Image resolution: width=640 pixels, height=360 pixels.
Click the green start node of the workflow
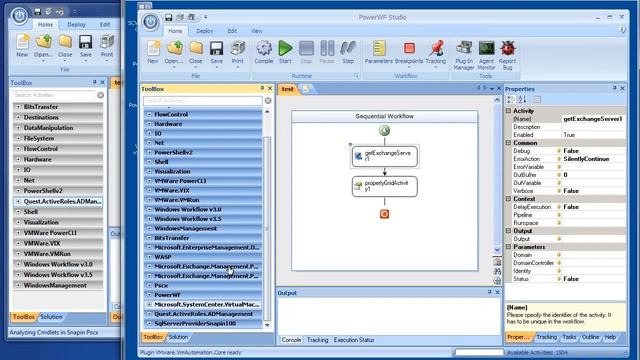pyautogui.click(x=384, y=130)
